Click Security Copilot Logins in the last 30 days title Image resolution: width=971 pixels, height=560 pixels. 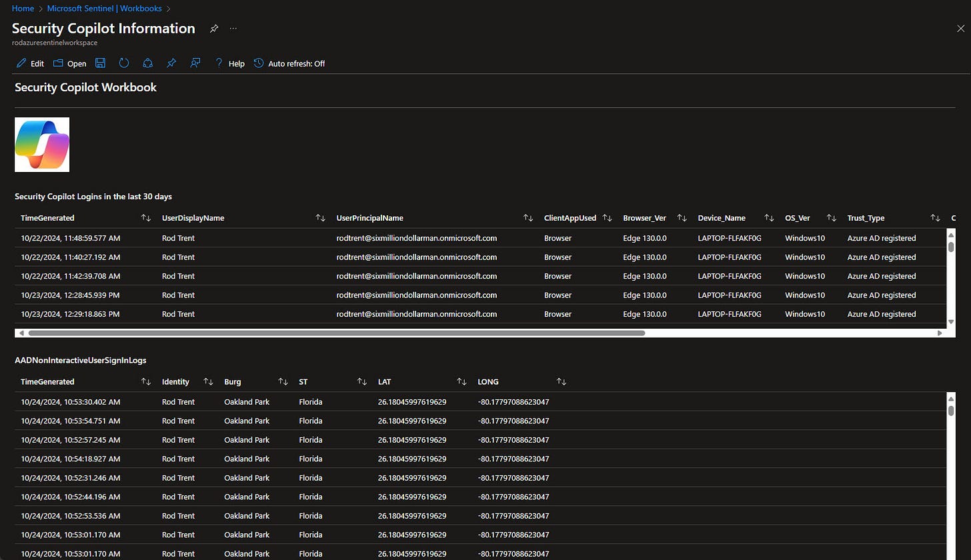coord(93,197)
